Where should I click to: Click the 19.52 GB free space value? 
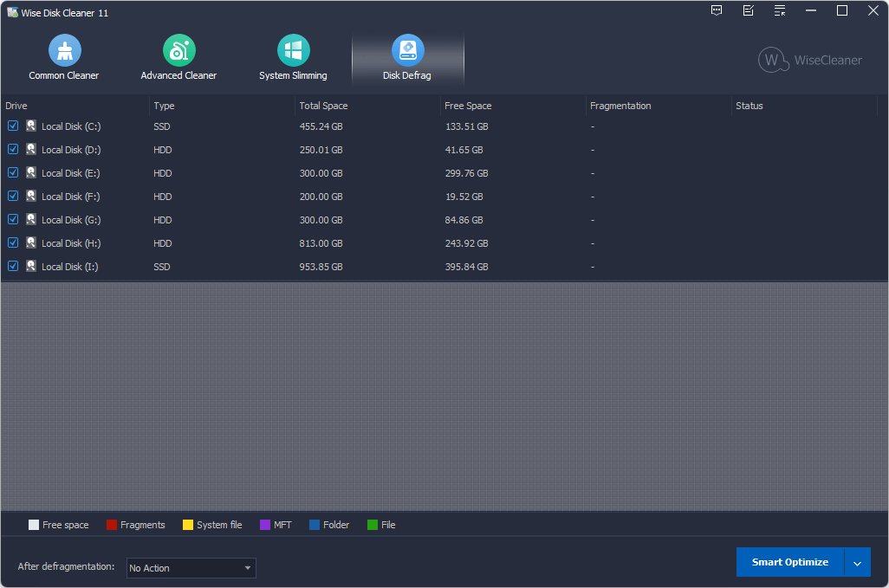click(x=464, y=197)
